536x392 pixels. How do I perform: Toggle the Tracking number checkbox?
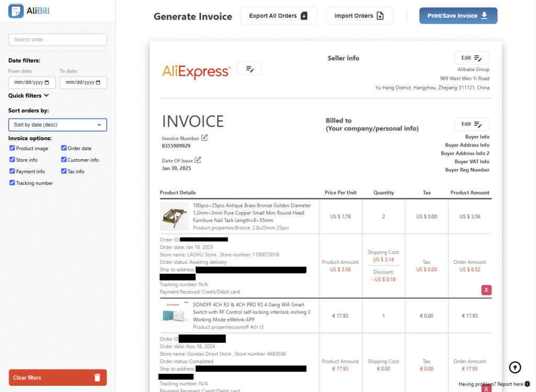[13, 183]
